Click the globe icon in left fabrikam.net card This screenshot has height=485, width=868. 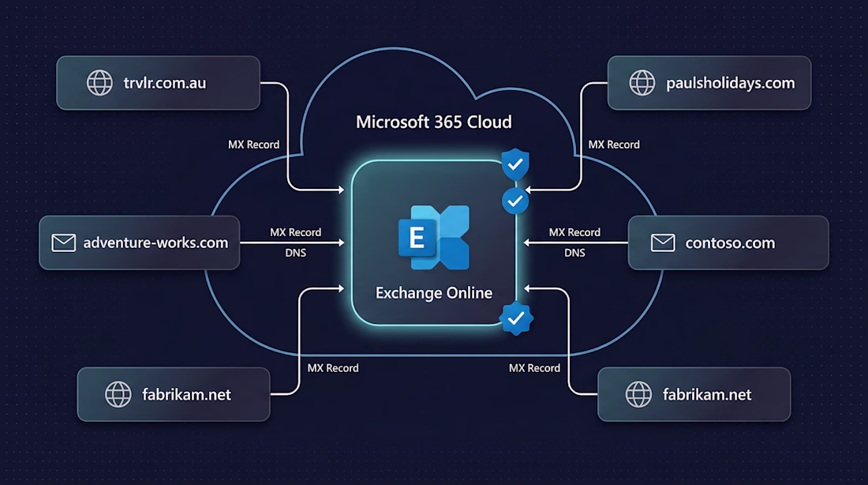tap(118, 394)
